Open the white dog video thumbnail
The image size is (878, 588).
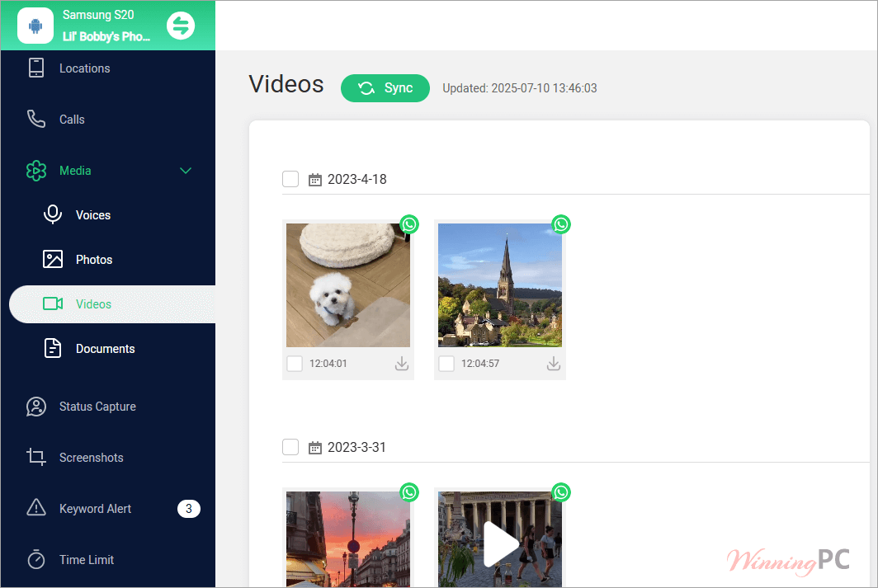pos(348,285)
